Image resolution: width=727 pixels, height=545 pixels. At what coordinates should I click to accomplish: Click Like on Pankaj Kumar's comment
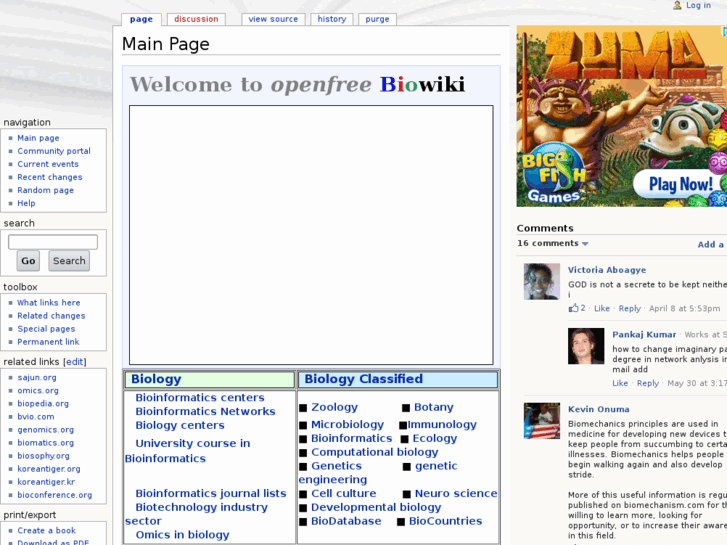coord(620,383)
